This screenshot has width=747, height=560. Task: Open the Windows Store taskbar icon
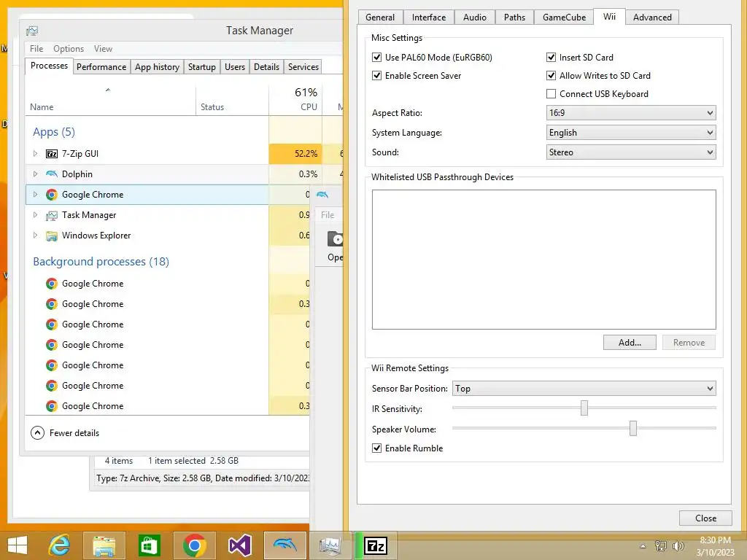tap(149, 545)
